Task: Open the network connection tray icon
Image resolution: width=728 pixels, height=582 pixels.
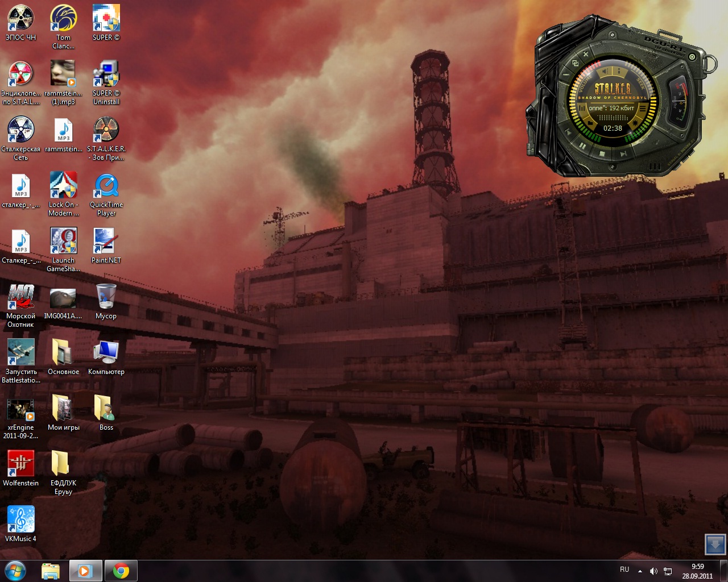Action: point(668,571)
